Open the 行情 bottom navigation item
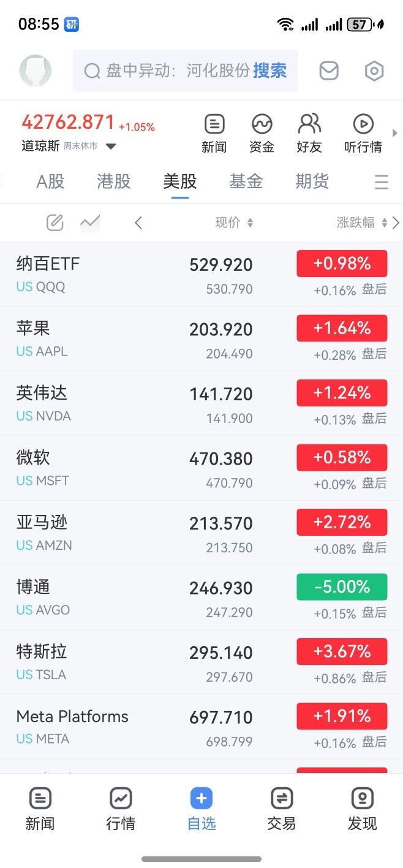This screenshot has width=403, height=868. (x=121, y=809)
